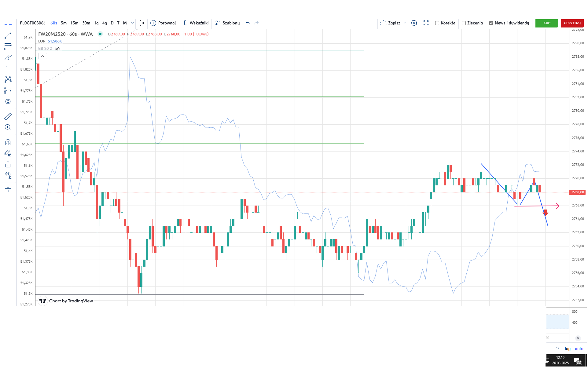The height and width of the screenshot is (372, 588).
Task: Open the chart patterns tool
Action: (8, 79)
